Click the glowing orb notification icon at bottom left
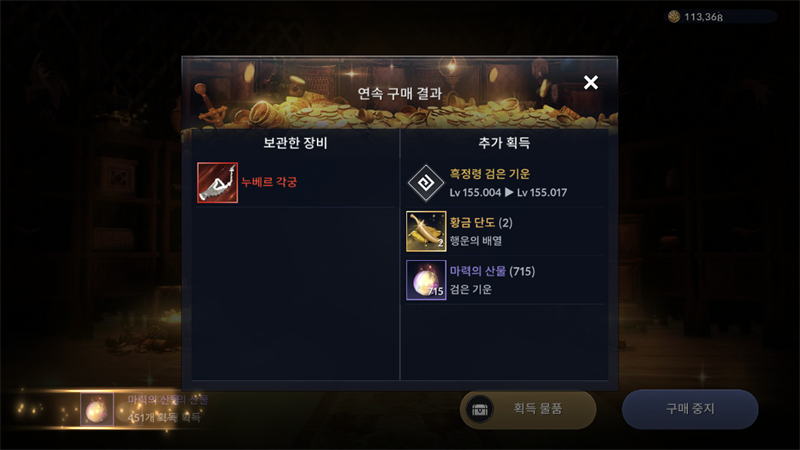The width and height of the screenshot is (800, 450). point(97,409)
